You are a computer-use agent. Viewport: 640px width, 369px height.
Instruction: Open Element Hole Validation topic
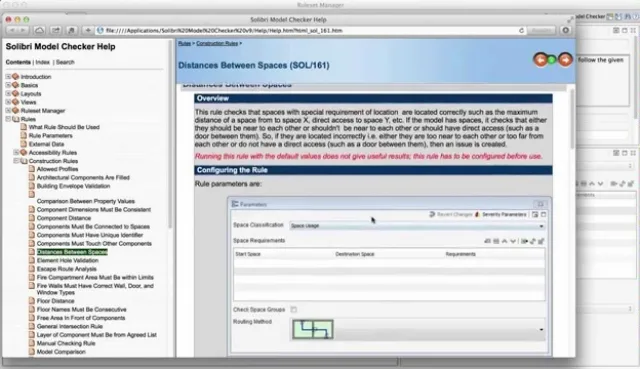coord(67,260)
